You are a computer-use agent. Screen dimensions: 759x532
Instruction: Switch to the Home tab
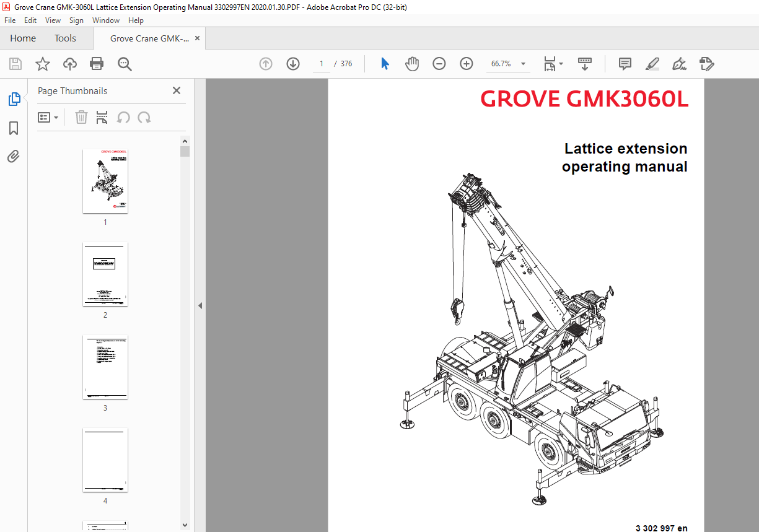pos(23,38)
